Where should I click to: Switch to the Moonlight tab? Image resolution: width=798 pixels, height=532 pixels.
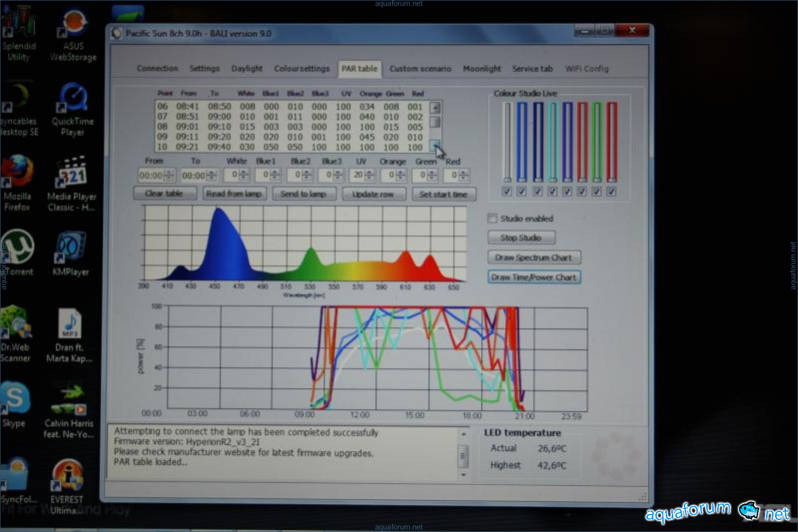coord(481,69)
